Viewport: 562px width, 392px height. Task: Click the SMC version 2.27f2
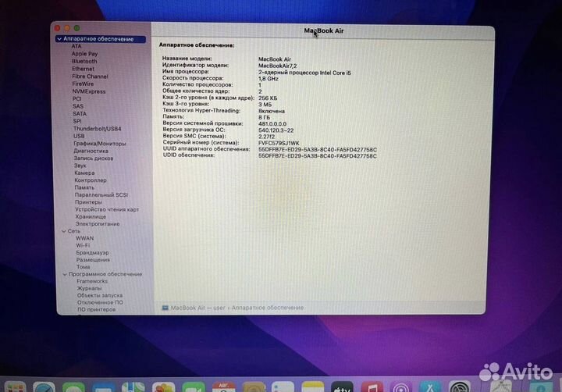click(x=267, y=137)
